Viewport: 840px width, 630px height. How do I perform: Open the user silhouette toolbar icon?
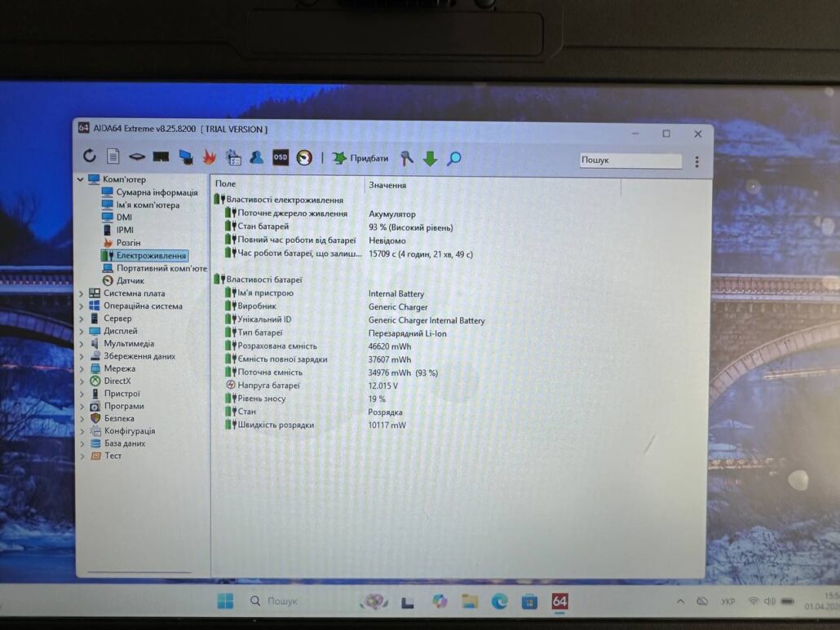(x=256, y=157)
